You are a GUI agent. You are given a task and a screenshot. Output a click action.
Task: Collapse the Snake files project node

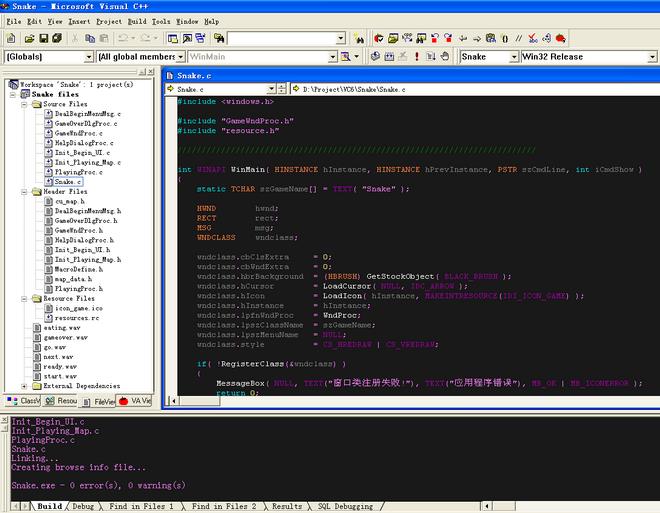click(x=13, y=94)
